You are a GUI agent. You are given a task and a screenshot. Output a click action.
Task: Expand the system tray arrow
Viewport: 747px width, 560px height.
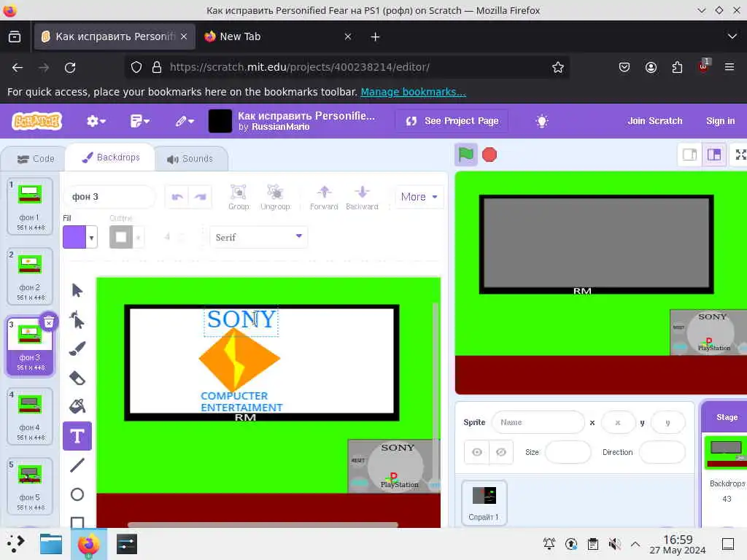tap(635, 544)
